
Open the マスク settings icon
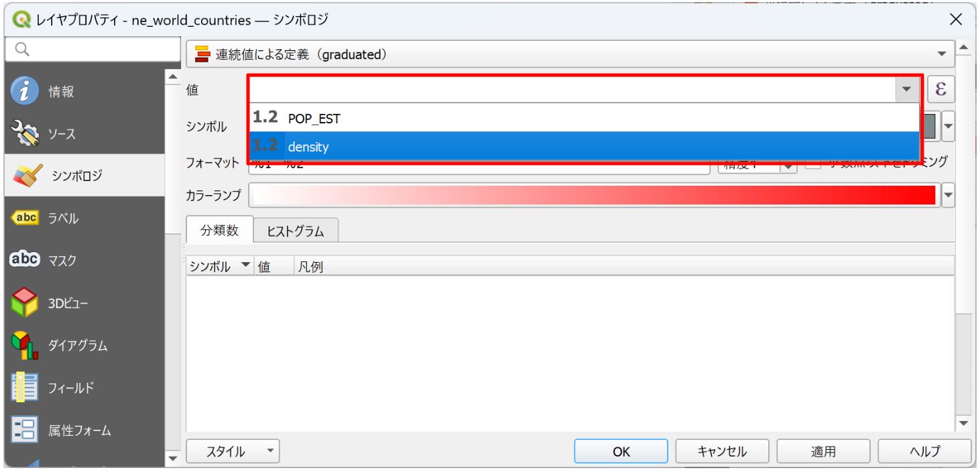[24, 259]
